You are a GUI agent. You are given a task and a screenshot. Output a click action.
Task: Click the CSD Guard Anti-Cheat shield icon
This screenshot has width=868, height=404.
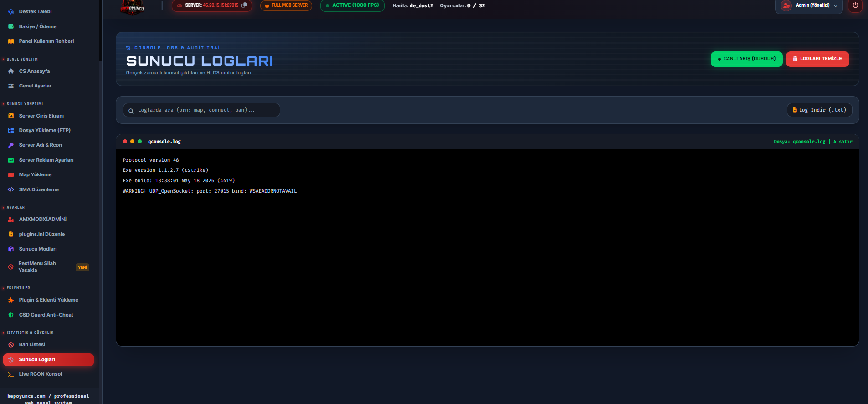11,315
